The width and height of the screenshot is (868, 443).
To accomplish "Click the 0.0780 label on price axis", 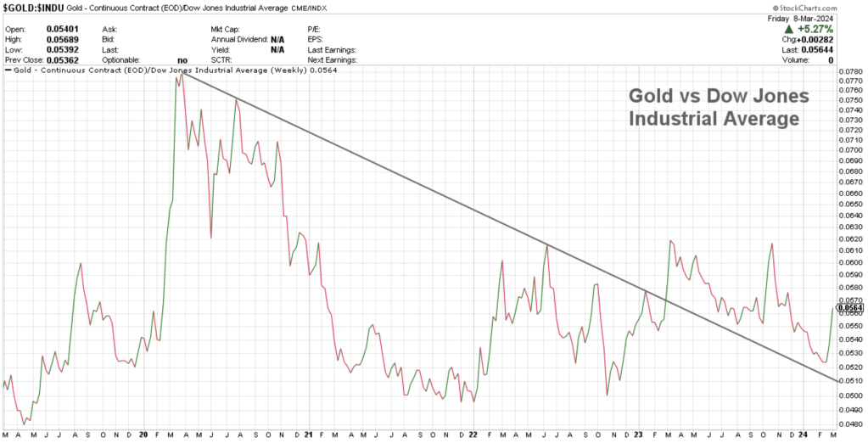I will tap(849, 69).
